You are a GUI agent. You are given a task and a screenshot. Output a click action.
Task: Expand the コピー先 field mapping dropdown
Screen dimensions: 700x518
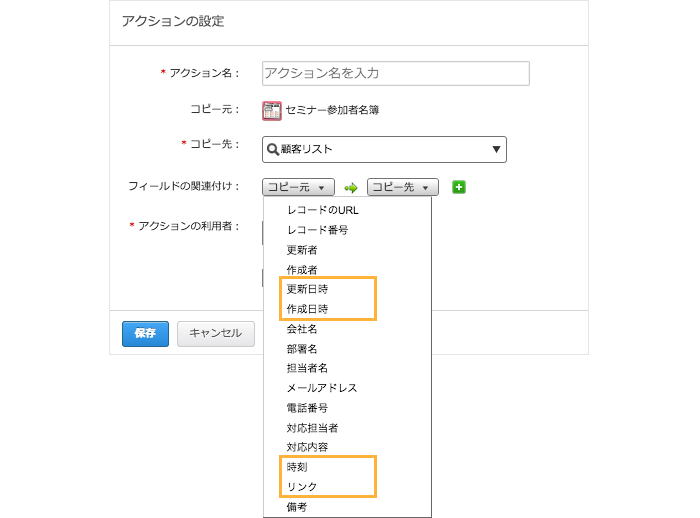pos(403,187)
